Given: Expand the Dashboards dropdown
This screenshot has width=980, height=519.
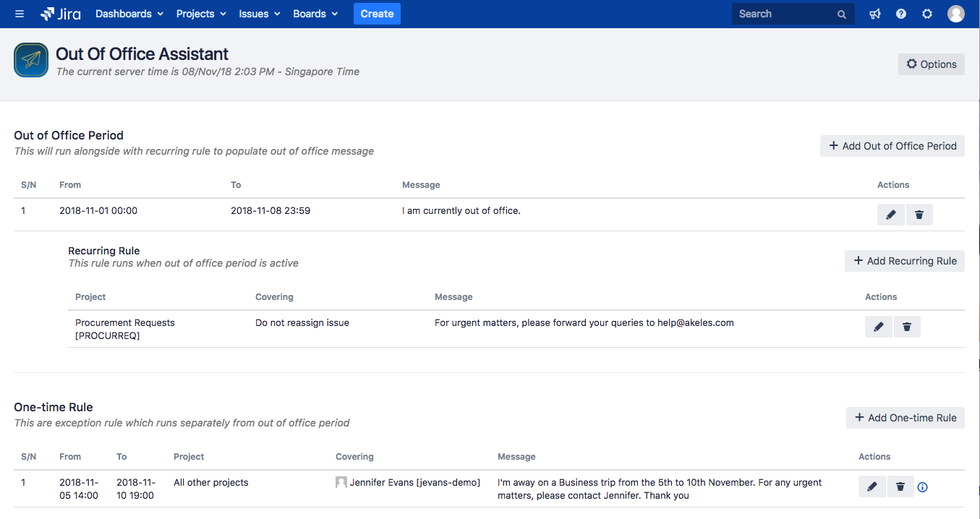Looking at the screenshot, I should tap(129, 14).
